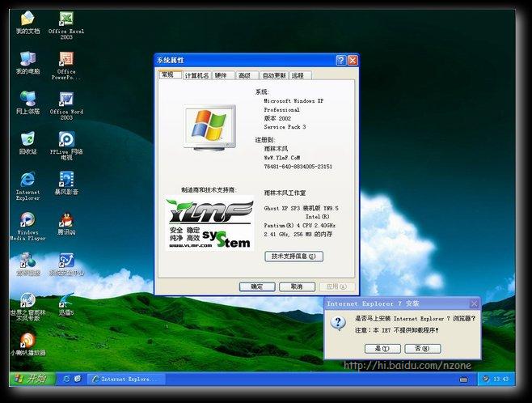Screen dimensions: 532x403
Task: Open 系统安全中心 desktop shortcut
Action: click(66, 264)
